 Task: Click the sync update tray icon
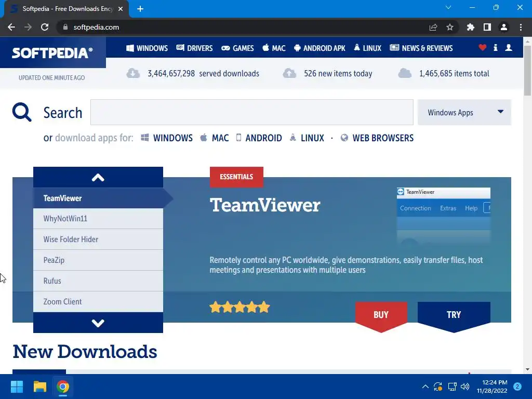tap(438, 387)
